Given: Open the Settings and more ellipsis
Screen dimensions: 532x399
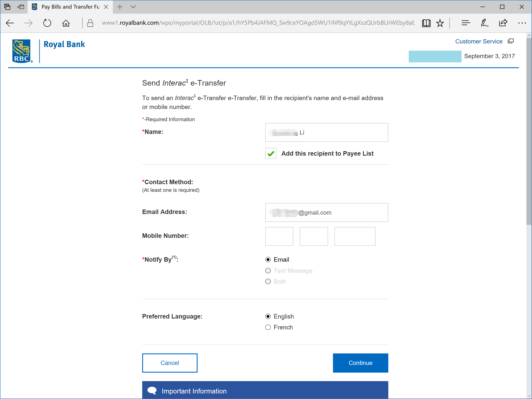Looking at the screenshot, I should [522, 23].
